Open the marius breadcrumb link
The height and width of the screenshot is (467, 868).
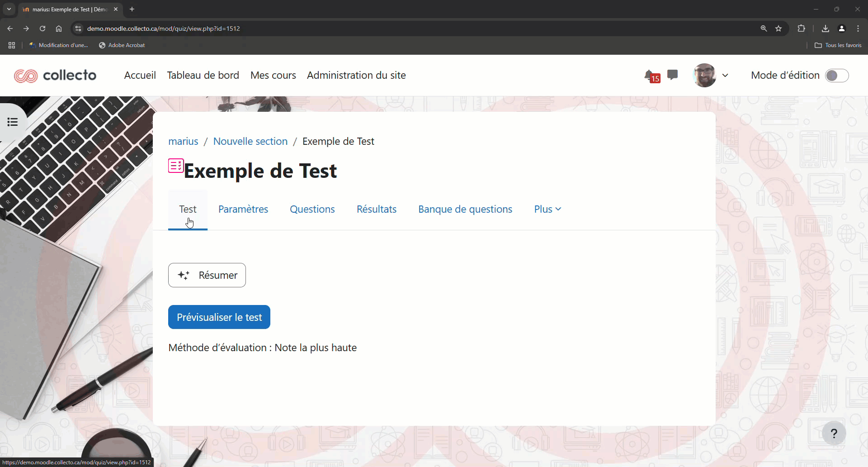pyautogui.click(x=183, y=142)
